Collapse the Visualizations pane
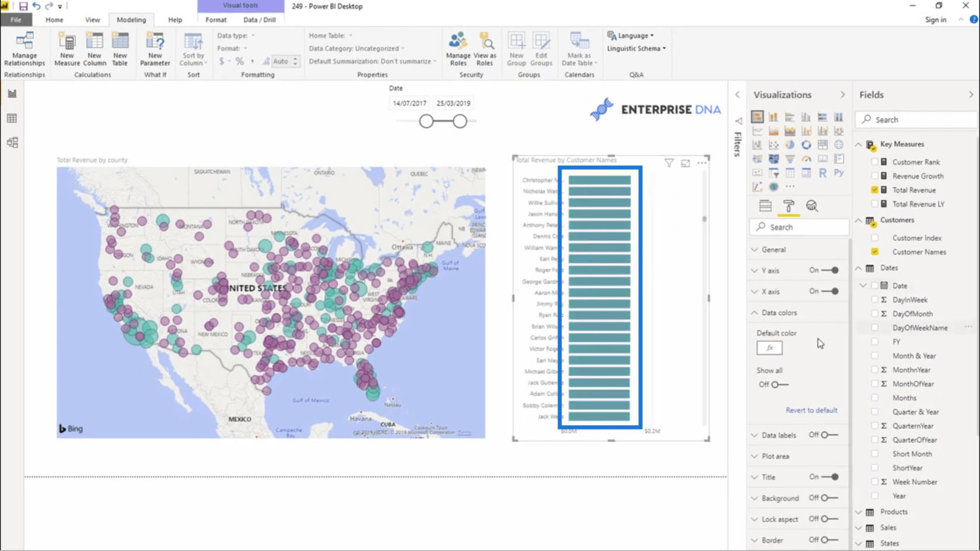The height and width of the screenshot is (551, 980). click(842, 95)
